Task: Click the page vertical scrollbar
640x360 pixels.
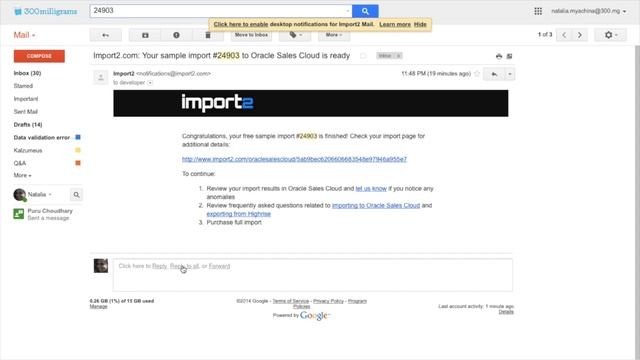Action: click(637, 202)
